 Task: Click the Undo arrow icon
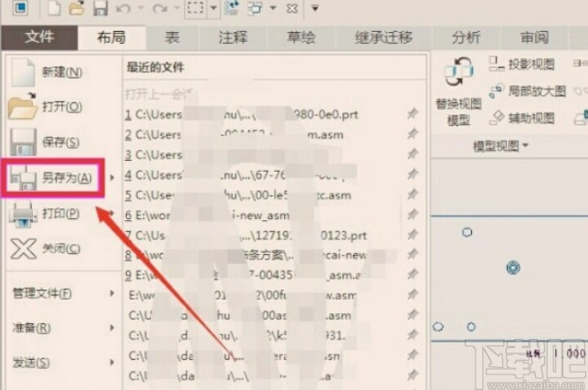coord(123,8)
